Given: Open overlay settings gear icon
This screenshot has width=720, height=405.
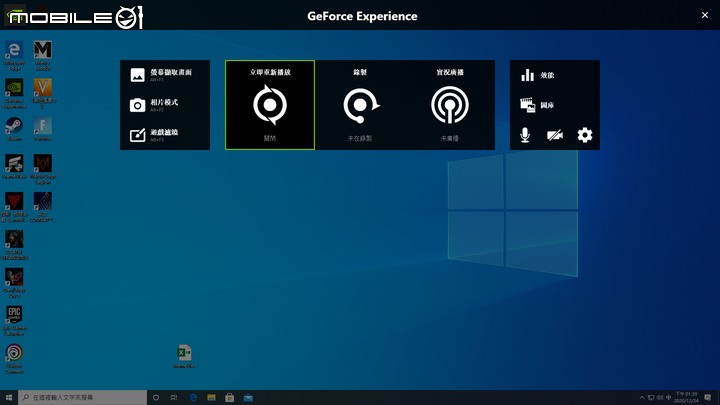Looking at the screenshot, I should pyautogui.click(x=585, y=135).
